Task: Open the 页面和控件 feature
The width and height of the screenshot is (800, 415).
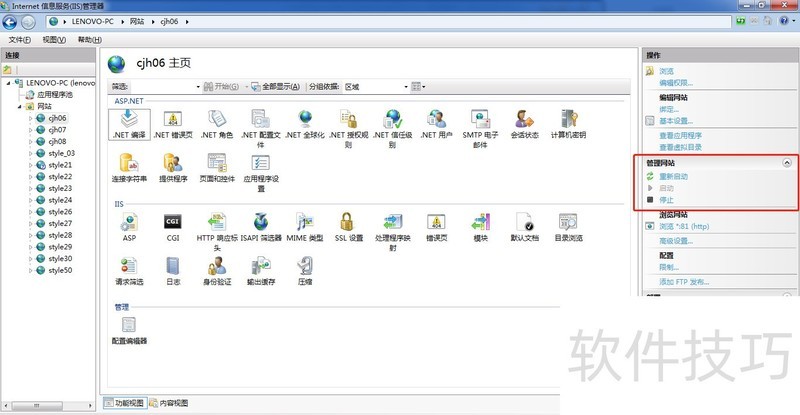Action: click(x=217, y=168)
